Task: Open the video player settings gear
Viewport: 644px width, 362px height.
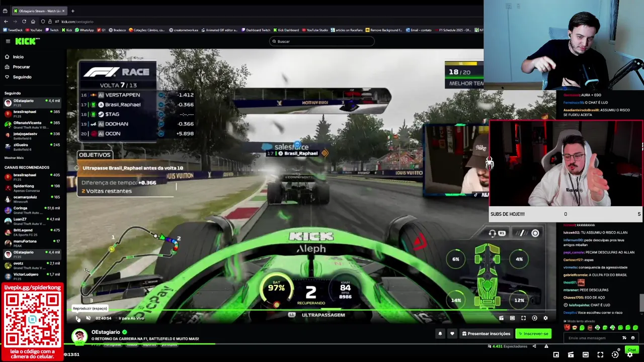Action: pos(545,318)
